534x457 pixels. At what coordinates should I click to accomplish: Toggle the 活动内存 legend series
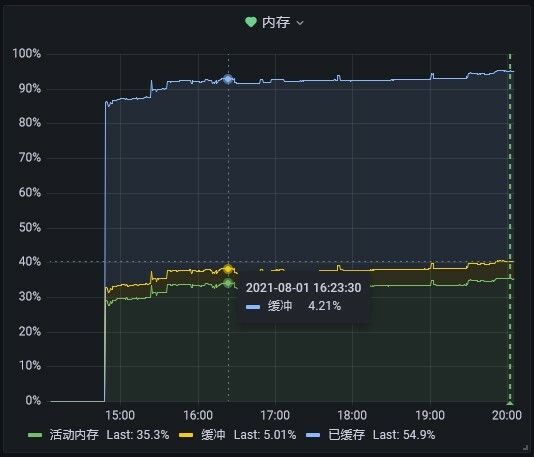pyautogui.click(x=74, y=435)
